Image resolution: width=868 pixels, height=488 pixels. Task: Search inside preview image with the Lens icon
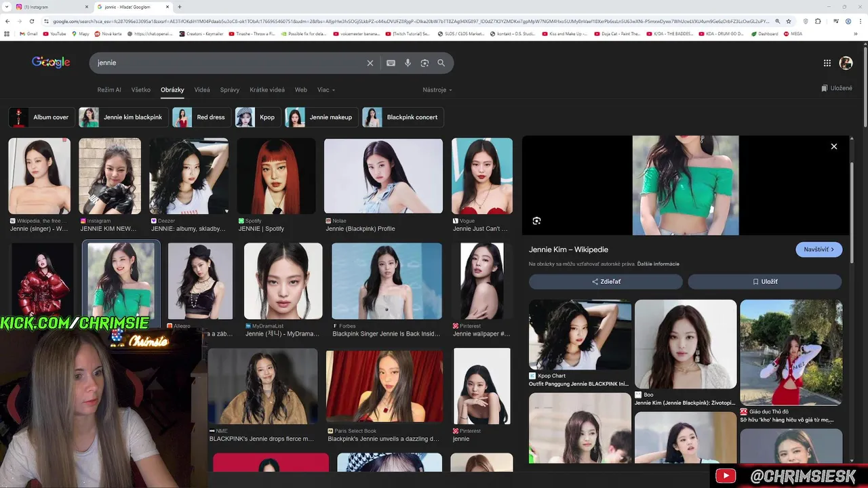click(x=536, y=221)
